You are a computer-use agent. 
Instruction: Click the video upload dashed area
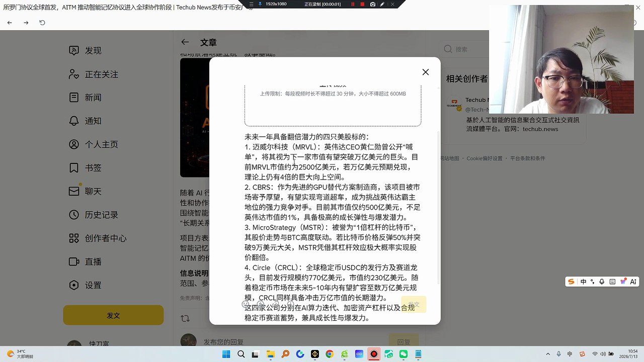point(333,105)
